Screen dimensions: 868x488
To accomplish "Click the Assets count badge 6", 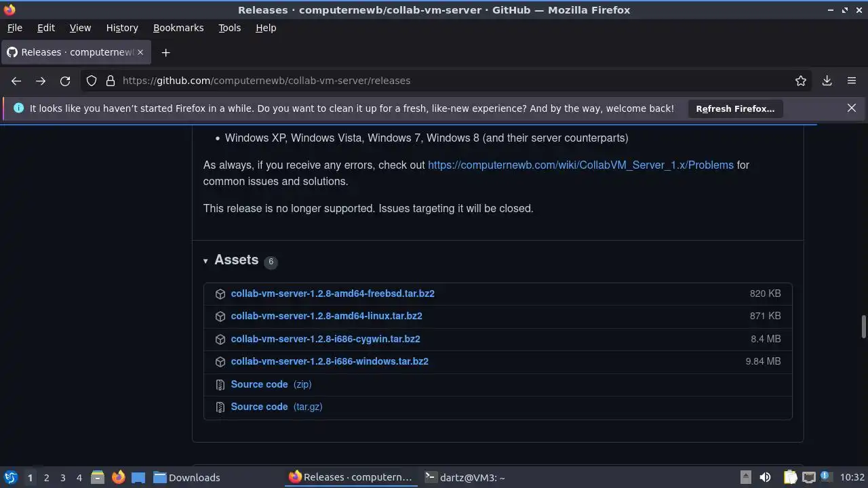I will pyautogui.click(x=271, y=262).
